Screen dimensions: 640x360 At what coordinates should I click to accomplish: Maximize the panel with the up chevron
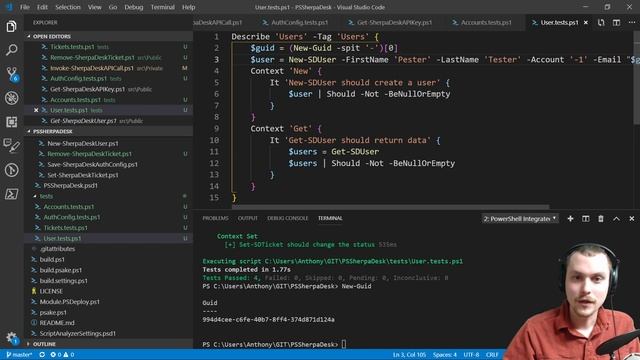coord(616,219)
